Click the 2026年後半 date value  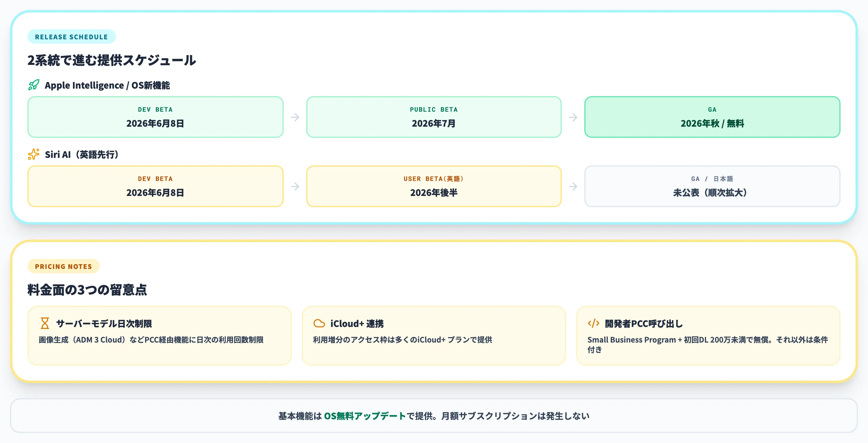(434, 192)
